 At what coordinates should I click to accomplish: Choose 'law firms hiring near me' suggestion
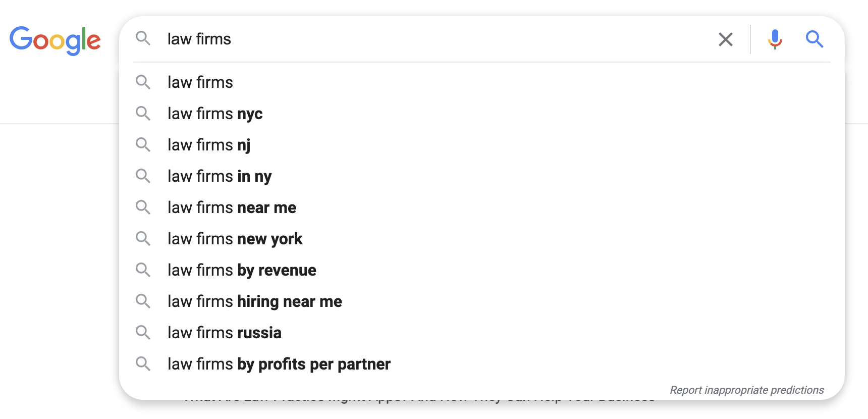[x=254, y=301]
